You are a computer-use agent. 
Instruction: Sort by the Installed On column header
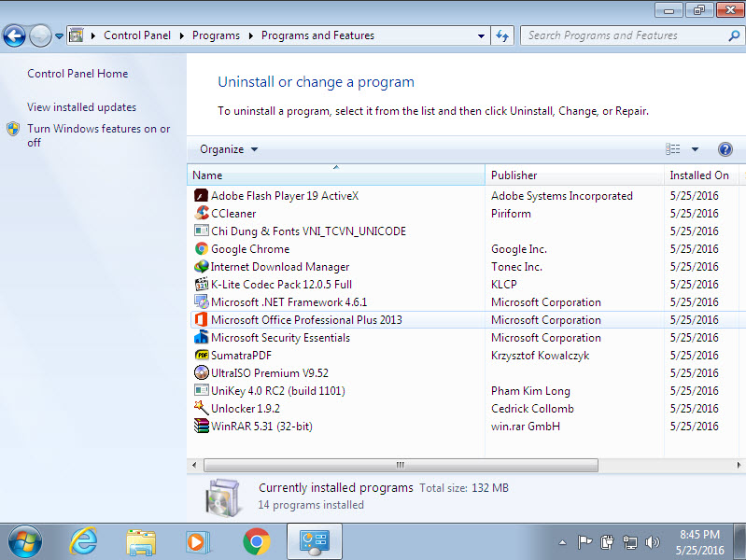pyautogui.click(x=701, y=175)
